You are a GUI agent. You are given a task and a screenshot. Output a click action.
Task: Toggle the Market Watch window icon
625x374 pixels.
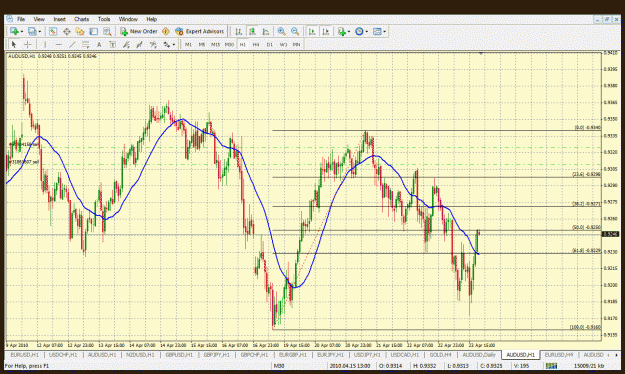[53, 31]
